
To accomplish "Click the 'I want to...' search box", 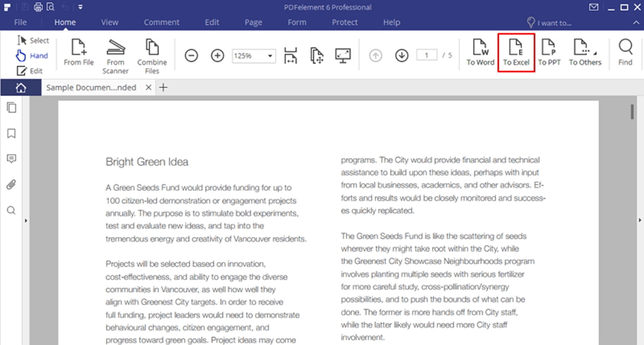I will [x=549, y=23].
